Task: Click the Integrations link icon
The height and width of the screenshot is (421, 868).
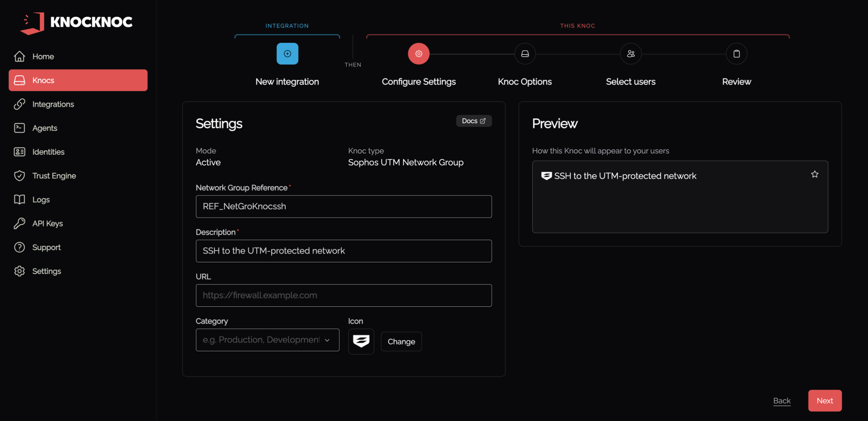Action: click(20, 104)
